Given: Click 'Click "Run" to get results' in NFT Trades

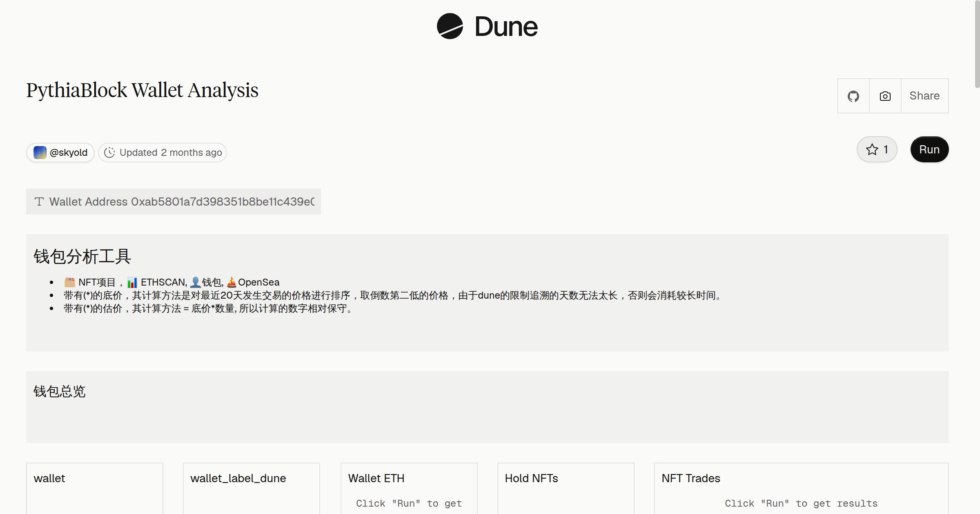Looking at the screenshot, I should pos(801,503).
